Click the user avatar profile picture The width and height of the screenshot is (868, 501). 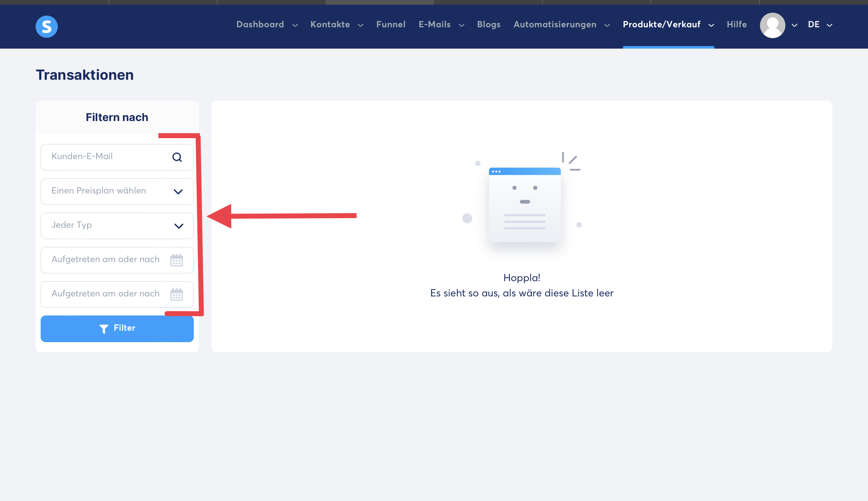pos(772,25)
